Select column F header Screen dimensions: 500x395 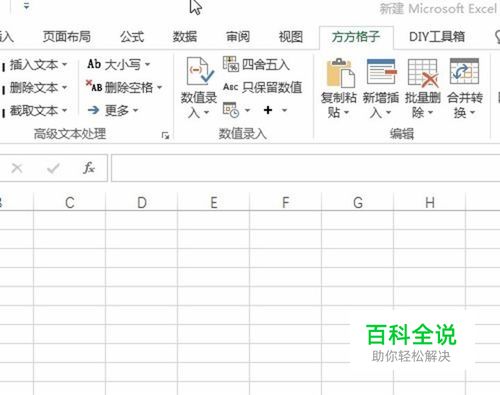[286, 202]
